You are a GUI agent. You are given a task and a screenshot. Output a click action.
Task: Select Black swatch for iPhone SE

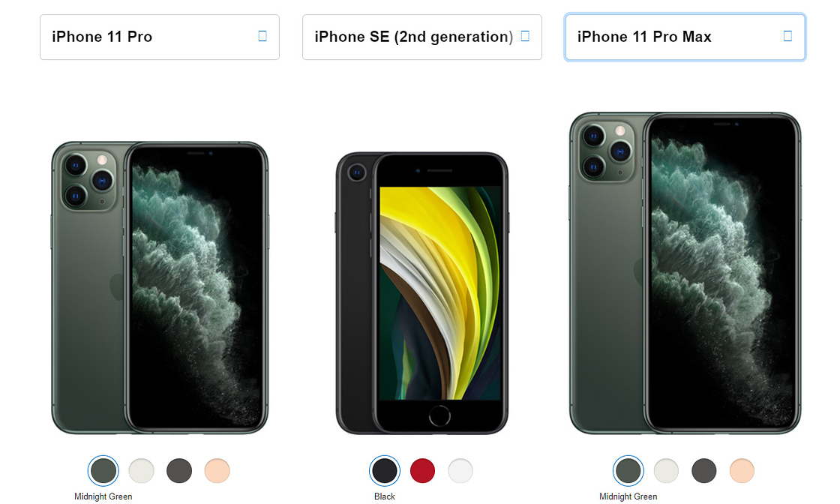(x=385, y=471)
